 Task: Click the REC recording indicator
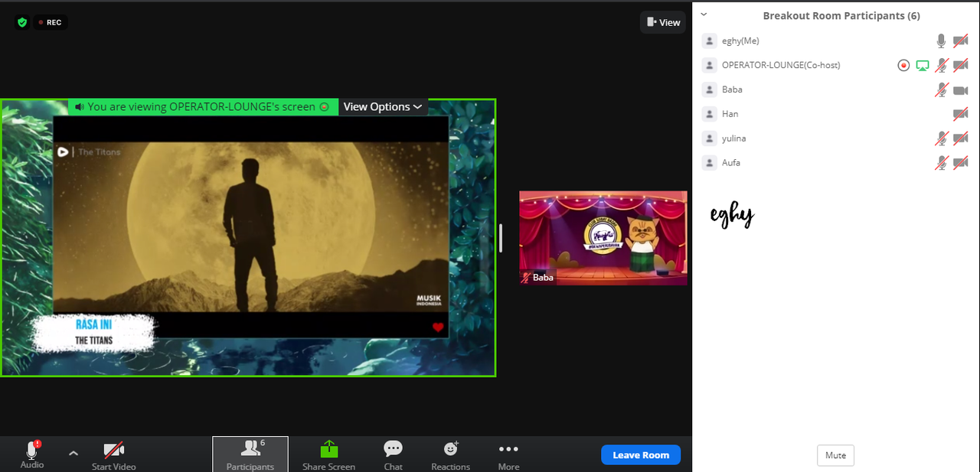[51, 22]
